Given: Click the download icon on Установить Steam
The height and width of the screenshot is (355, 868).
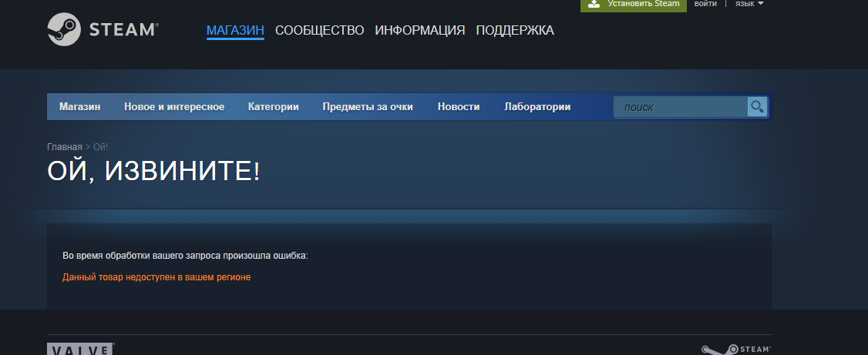Looking at the screenshot, I should click(x=594, y=3).
